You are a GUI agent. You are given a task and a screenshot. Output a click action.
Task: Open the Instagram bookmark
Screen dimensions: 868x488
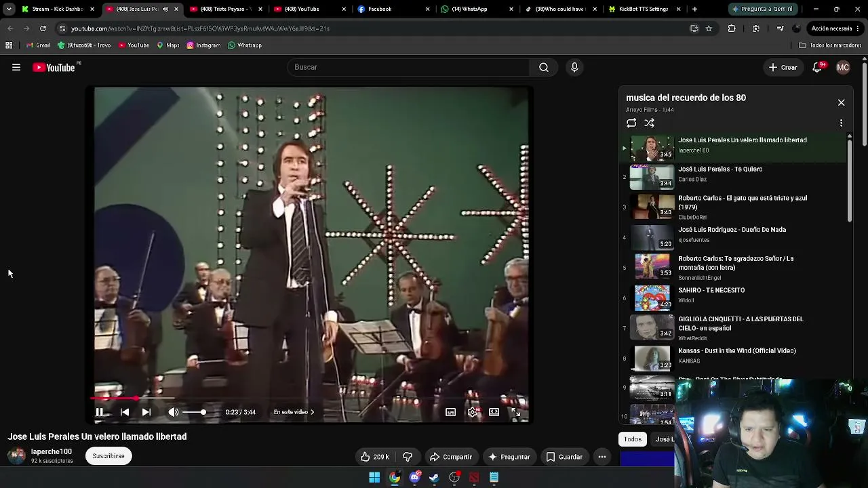point(203,45)
